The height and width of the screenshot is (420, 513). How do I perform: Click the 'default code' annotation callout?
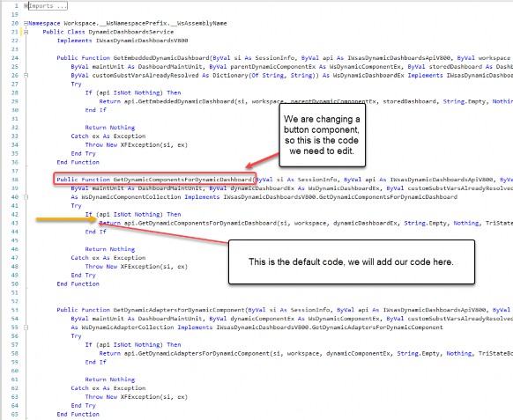coord(352,262)
